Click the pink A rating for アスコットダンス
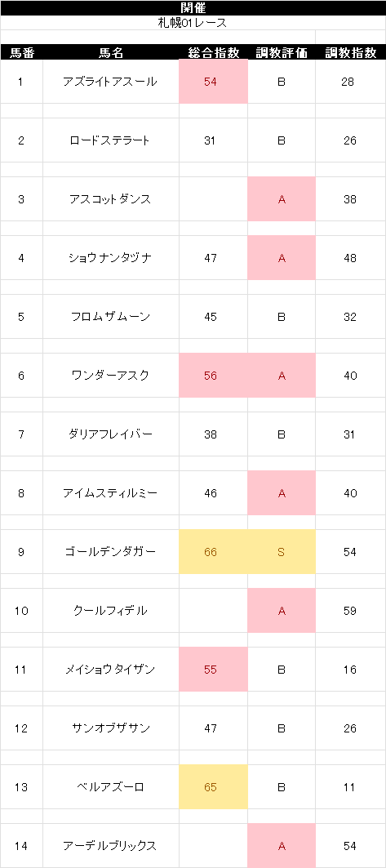This screenshot has height=868, width=386. coord(282,199)
